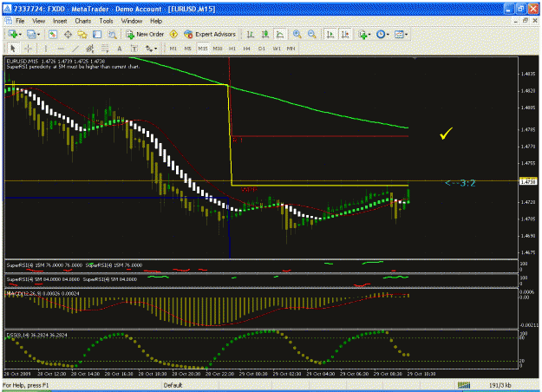Screen dimensions: 542x392
Task: Expand the Arrows objects dropdown
Action: pos(156,49)
